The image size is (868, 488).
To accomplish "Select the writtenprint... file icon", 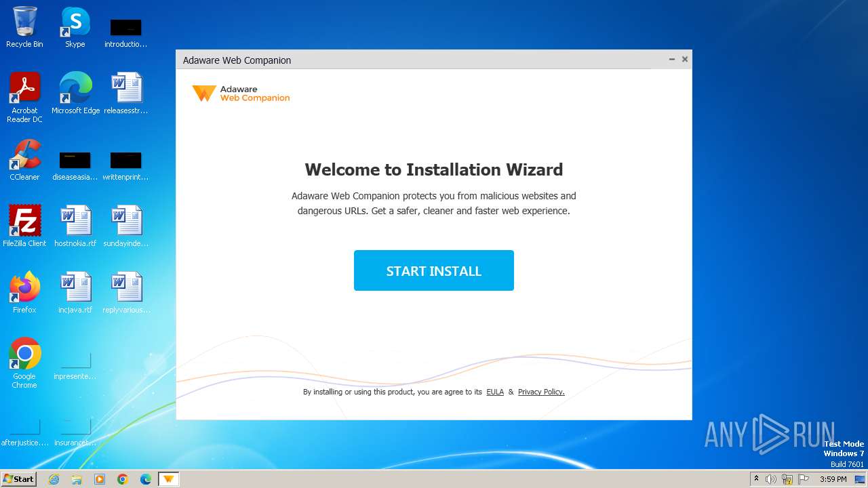I will pos(126,165).
